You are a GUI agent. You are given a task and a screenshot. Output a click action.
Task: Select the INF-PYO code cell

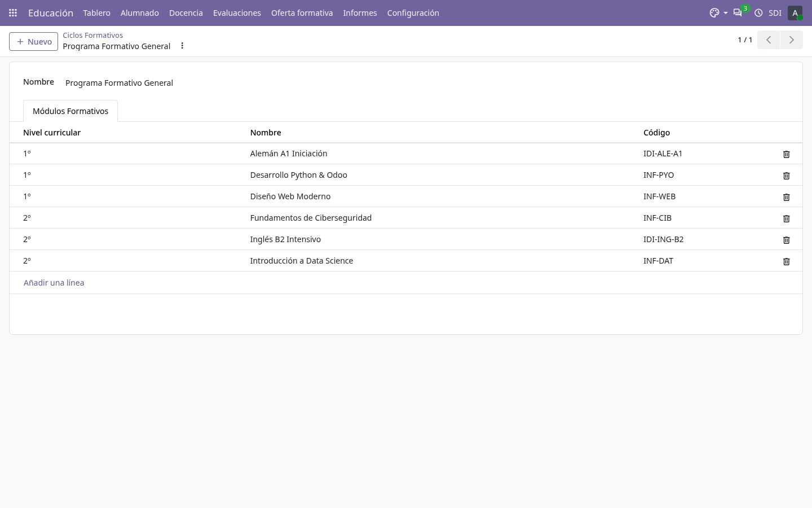point(659,175)
